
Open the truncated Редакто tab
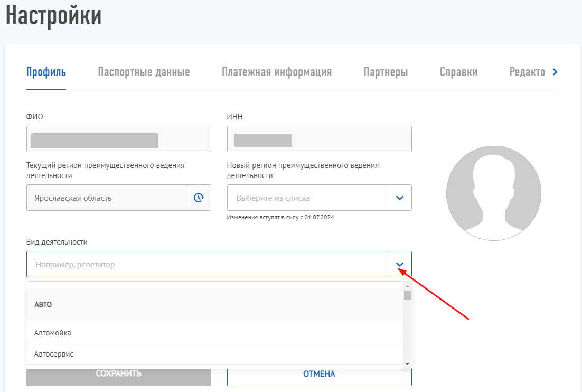click(x=527, y=72)
